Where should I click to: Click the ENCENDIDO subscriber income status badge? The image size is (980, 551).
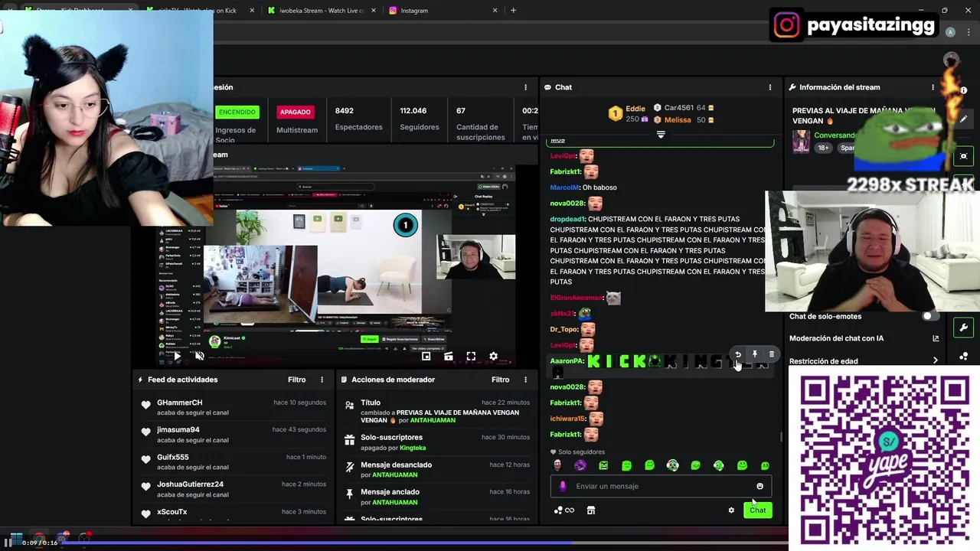(x=237, y=112)
